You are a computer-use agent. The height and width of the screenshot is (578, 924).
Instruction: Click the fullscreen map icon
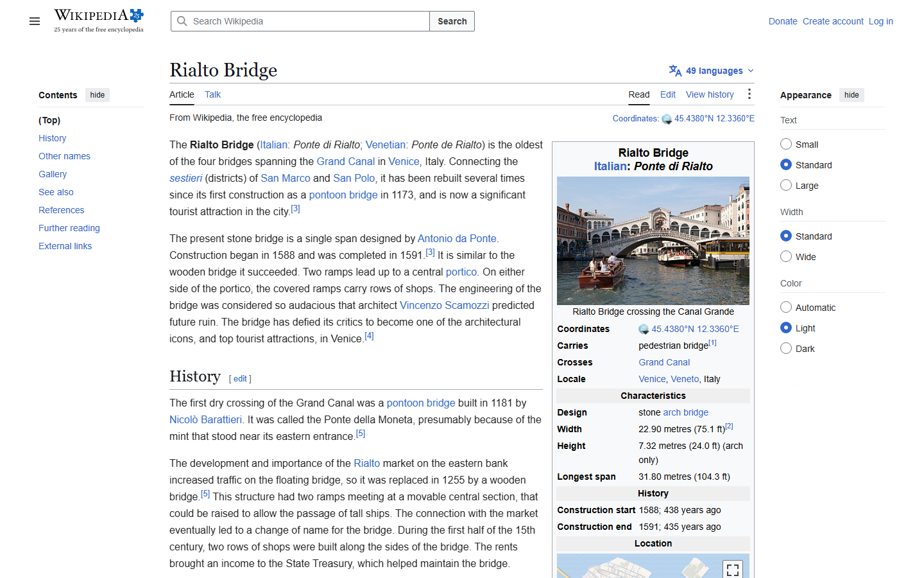733,570
